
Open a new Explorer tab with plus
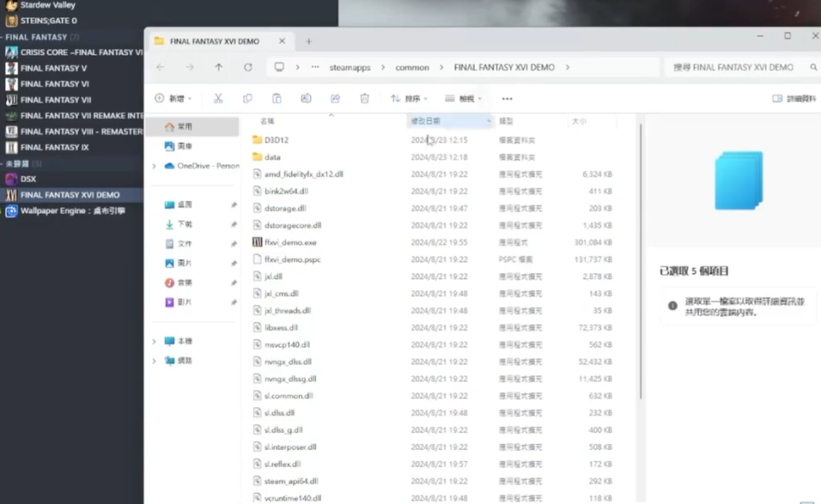coord(309,42)
